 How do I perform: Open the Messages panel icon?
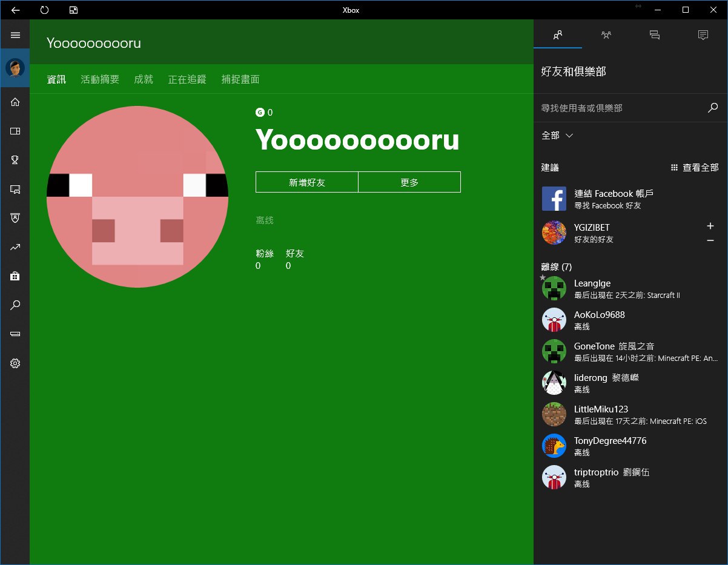pyautogui.click(x=654, y=35)
